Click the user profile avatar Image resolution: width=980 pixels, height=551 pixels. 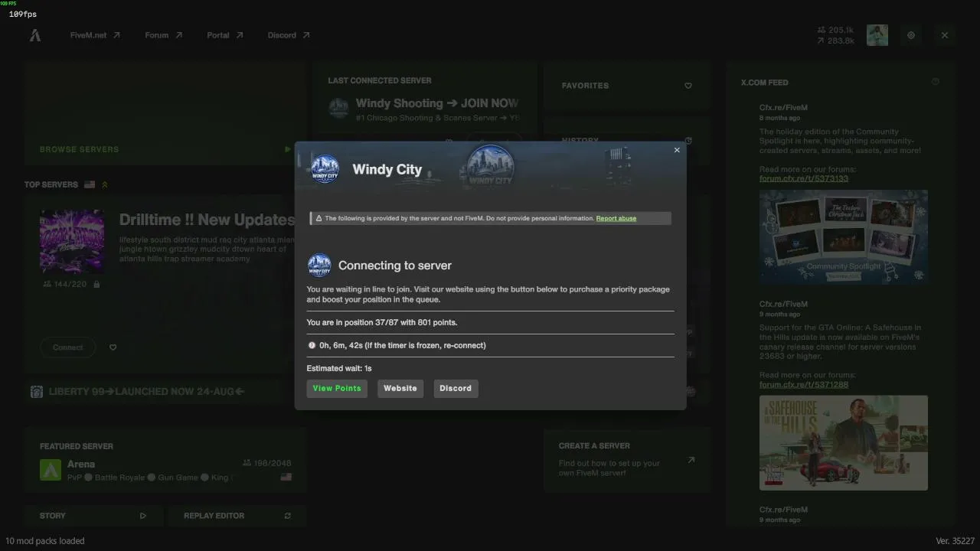click(x=877, y=35)
